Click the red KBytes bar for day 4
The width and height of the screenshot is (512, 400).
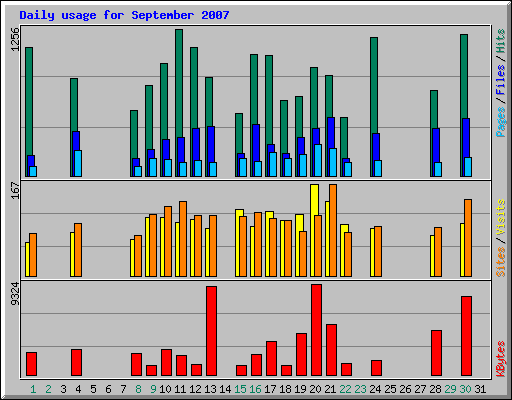(76, 363)
